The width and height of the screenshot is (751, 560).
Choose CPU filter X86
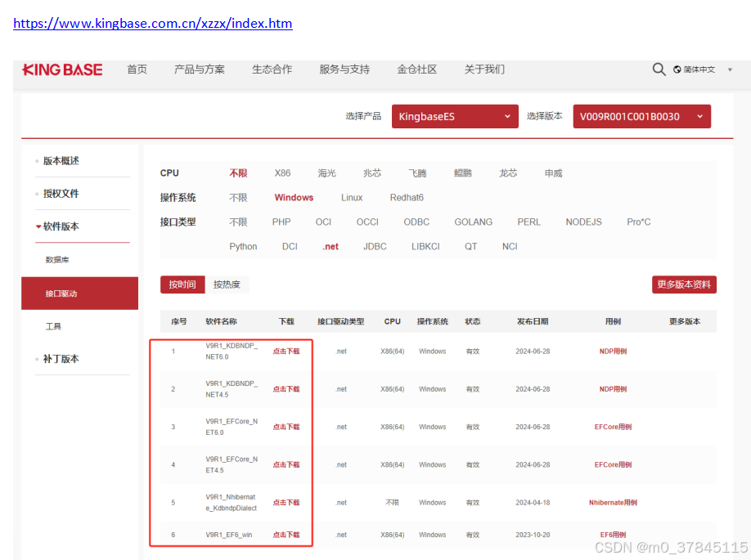(x=282, y=173)
